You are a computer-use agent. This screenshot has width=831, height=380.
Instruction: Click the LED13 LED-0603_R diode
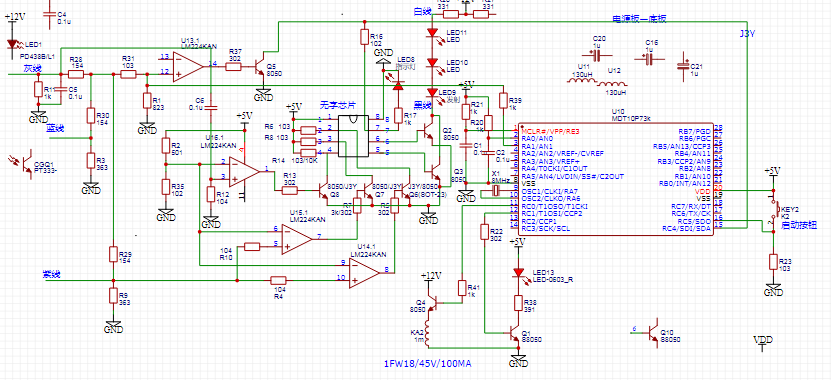pos(518,272)
